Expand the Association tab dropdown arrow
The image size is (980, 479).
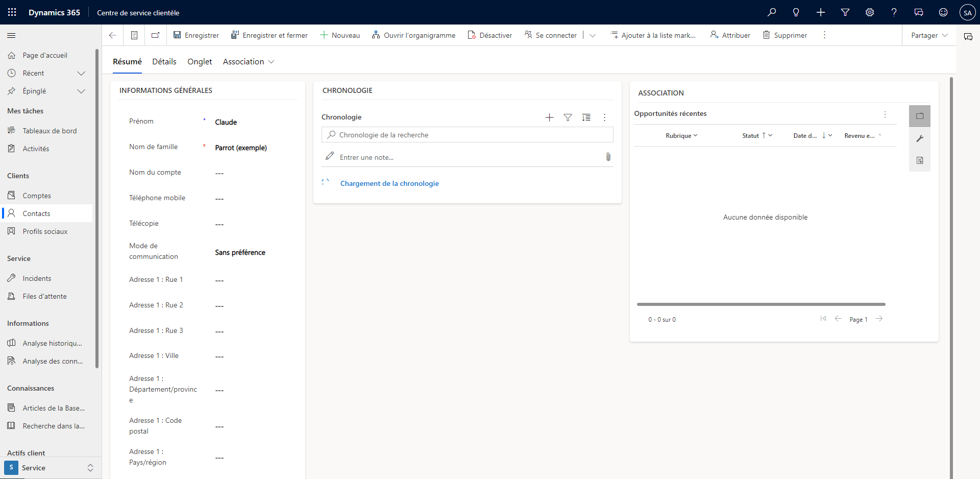click(271, 61)
